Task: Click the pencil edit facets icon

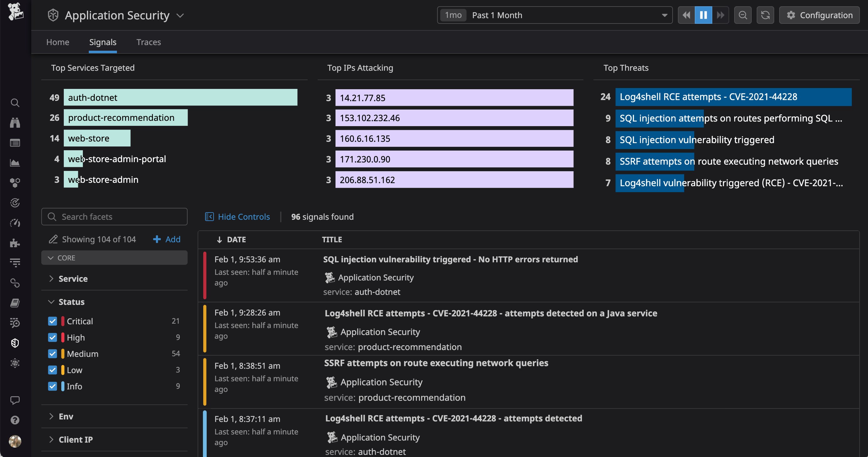Action: point(53,239)
